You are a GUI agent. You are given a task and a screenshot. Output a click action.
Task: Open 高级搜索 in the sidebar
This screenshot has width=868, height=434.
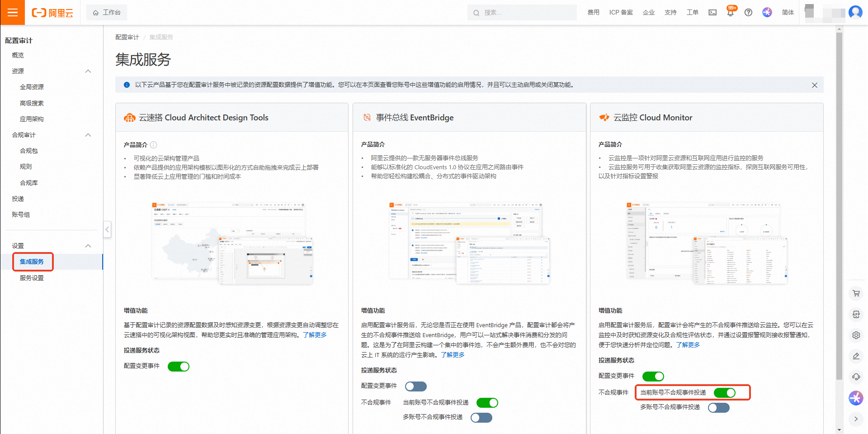point(32,103)
